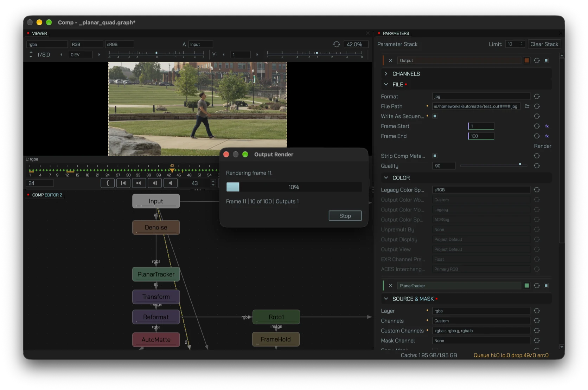Reset the Custom Channels parameter
588x390 pixels.
coord(537,331)
